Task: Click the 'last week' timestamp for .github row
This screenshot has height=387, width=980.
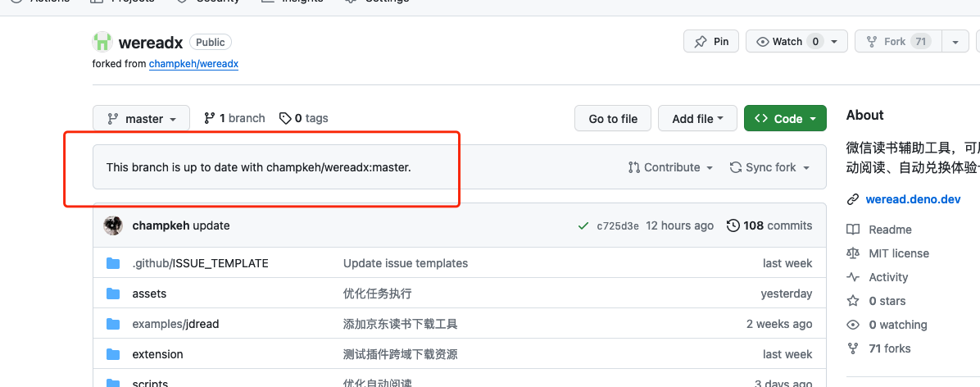Action: click(x=787, y=263)
